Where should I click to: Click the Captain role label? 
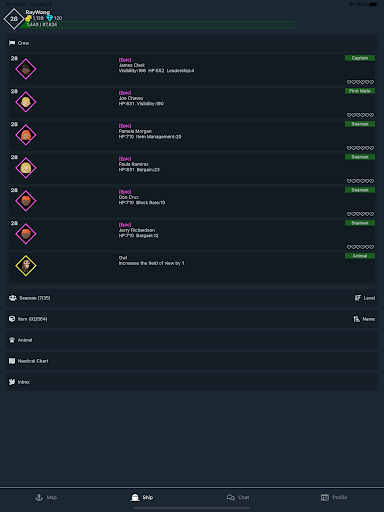[x=360, y=58]
